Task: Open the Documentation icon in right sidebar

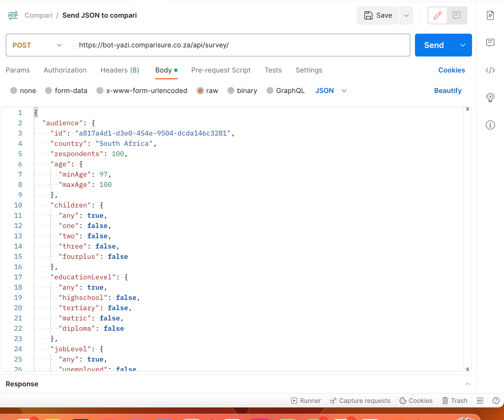Action: click(x=490, y=15)
